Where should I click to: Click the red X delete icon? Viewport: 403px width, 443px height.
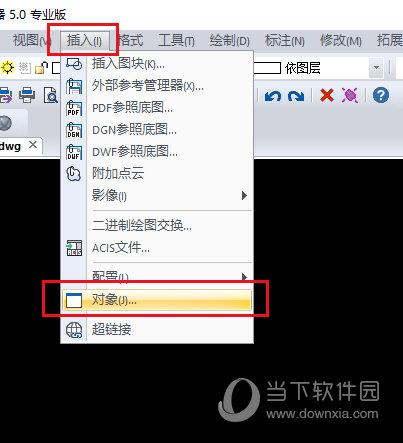point(327,95)
